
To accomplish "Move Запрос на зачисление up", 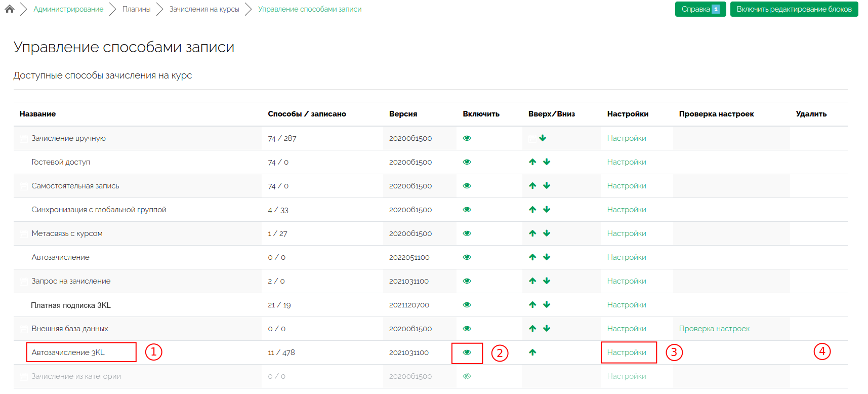I will click(532, 281).
